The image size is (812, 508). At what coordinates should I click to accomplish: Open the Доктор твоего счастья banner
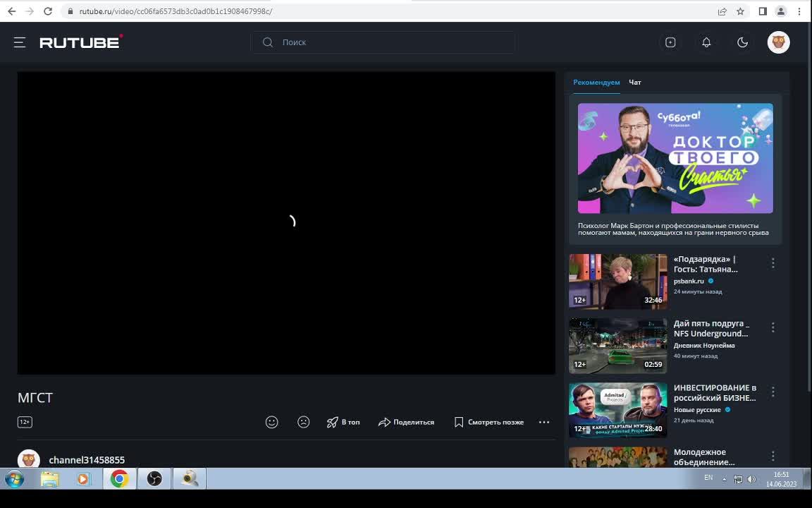click(675, 158)
